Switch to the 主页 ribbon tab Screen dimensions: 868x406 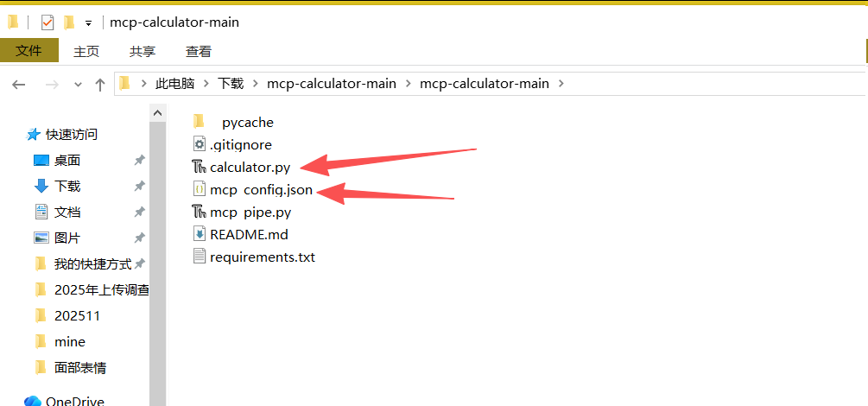[86, 52]
